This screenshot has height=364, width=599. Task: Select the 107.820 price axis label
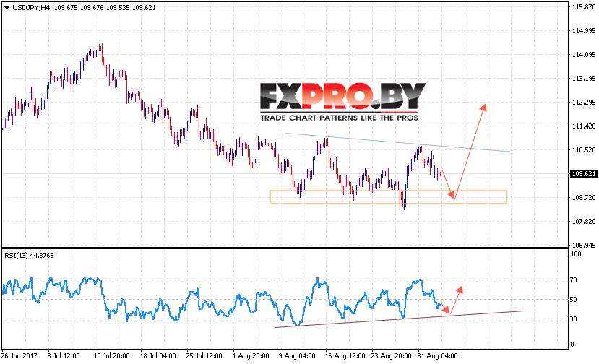point(584,222)
